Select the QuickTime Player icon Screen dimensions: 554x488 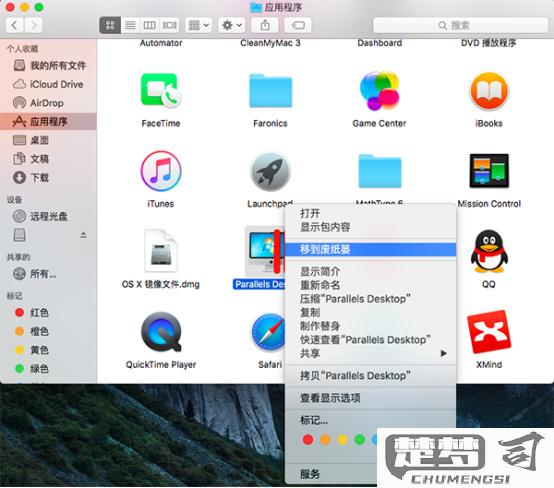tap(161, 331)
